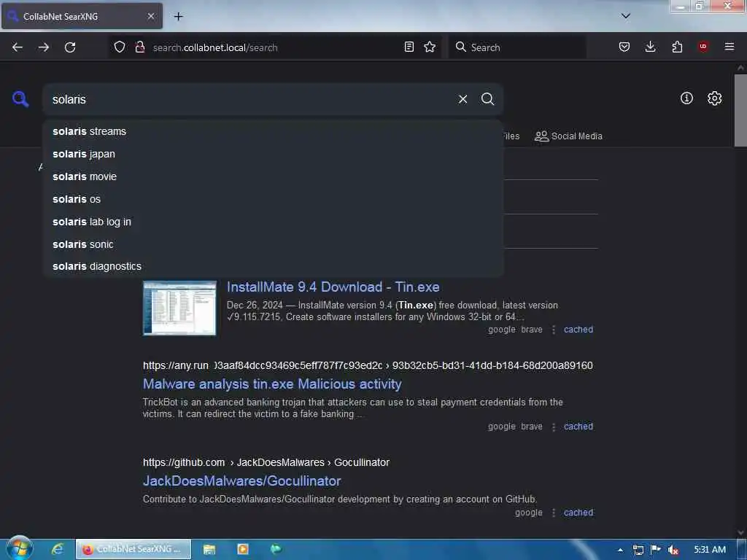747x560 pixels.
Task: Choose suggestion solaris japan
Action: coord(273,155)
